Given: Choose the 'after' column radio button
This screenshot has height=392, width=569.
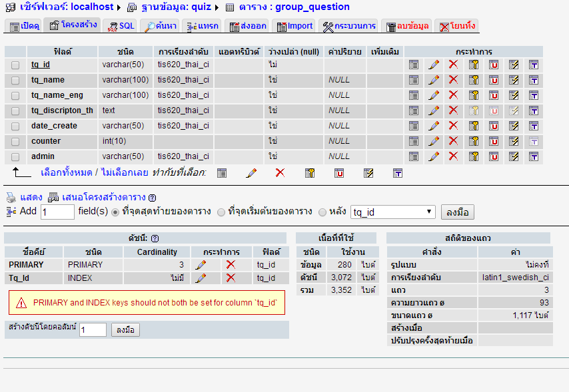Looking at the screenshot, I should coord(322,212).
